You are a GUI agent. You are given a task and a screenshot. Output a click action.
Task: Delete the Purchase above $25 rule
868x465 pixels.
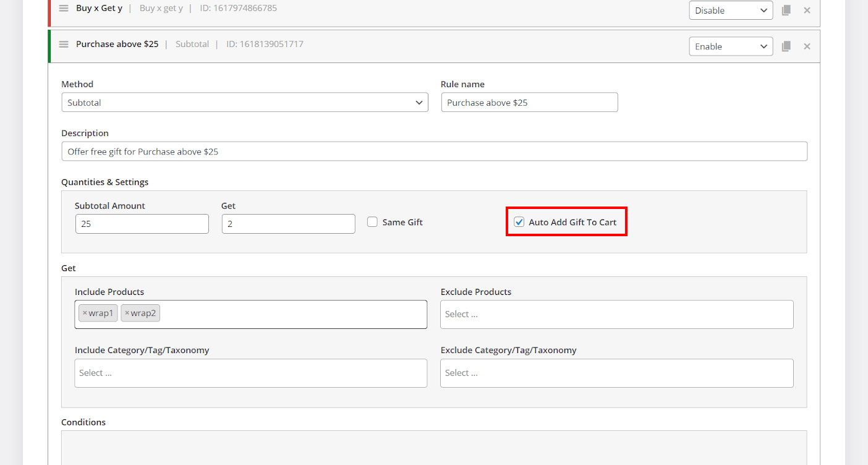click(807, 46)
